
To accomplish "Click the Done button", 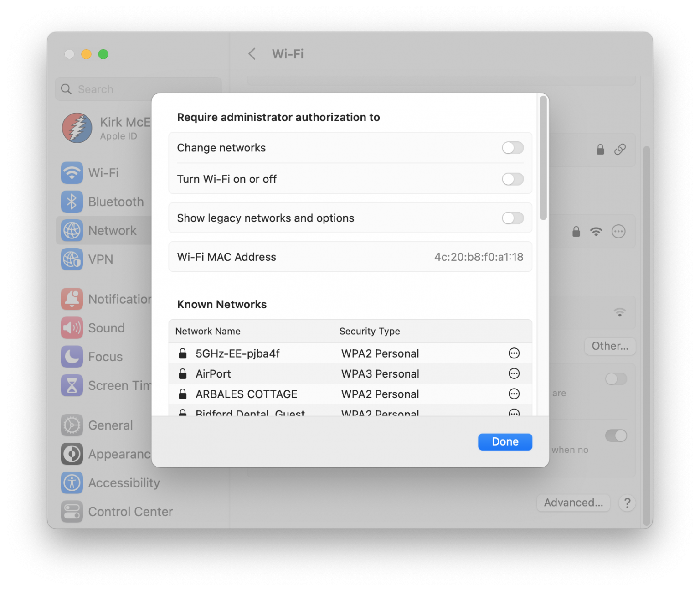I will click(x=504, y=441).
